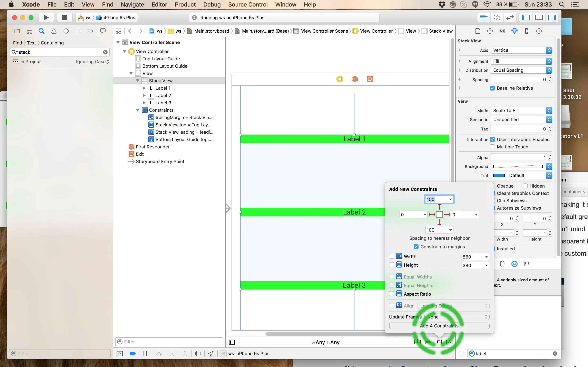The height and width of the screenshot is (367, 588).
Task: Open the Update Frames dropdown
Action: pyautogui.click(x=457, y=317)
